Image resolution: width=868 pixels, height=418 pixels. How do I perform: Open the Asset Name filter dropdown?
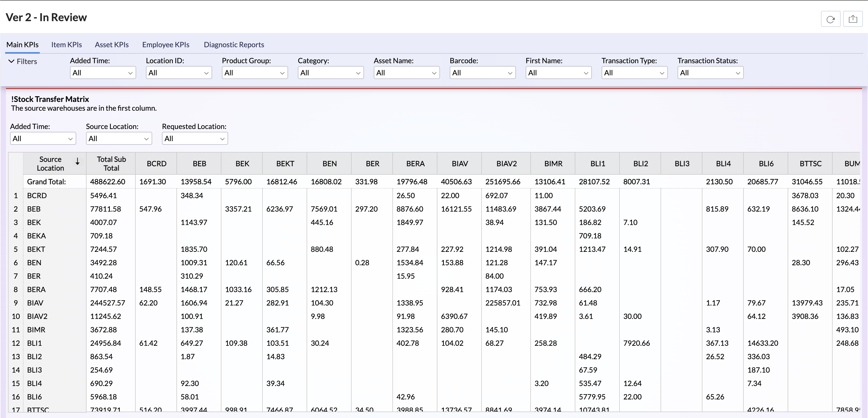[x=406, y=73]
